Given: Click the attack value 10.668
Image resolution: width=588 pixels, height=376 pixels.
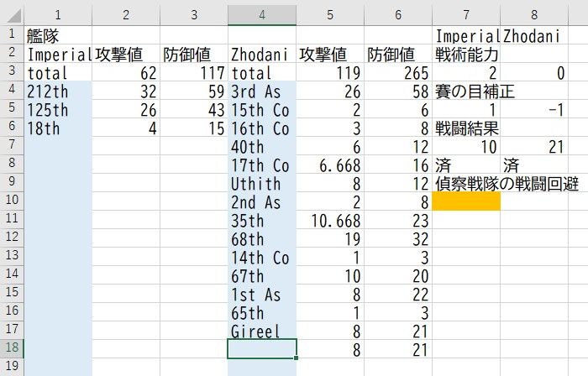Looking at the screenshot, I should coord(330,220).
